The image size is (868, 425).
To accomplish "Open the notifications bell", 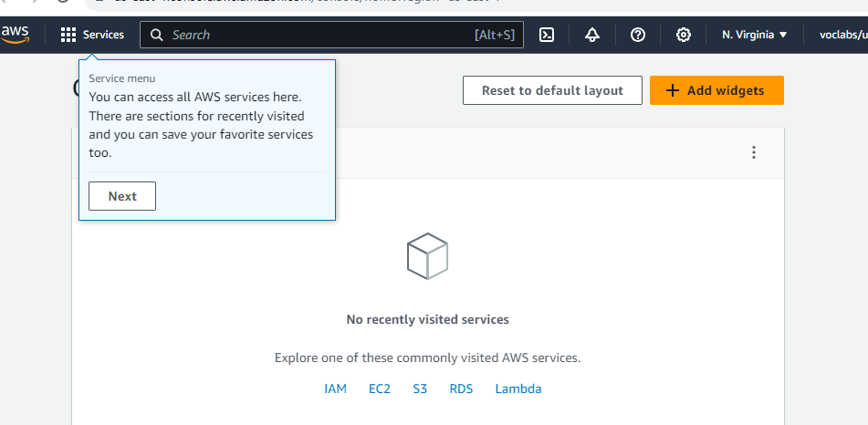I will (592, 35).
